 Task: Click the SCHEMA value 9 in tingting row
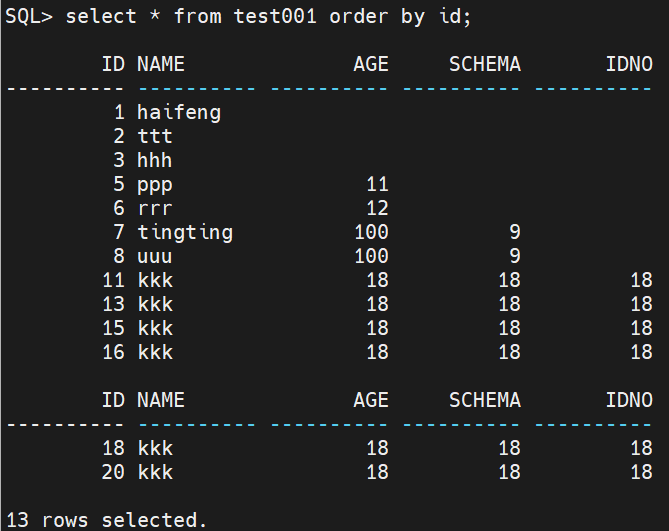[514, 232]
